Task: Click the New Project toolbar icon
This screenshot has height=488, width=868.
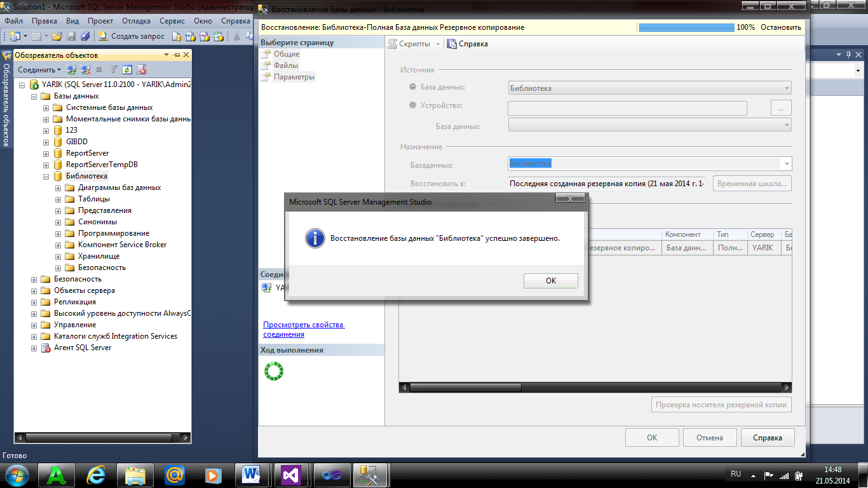Action: 14,36
